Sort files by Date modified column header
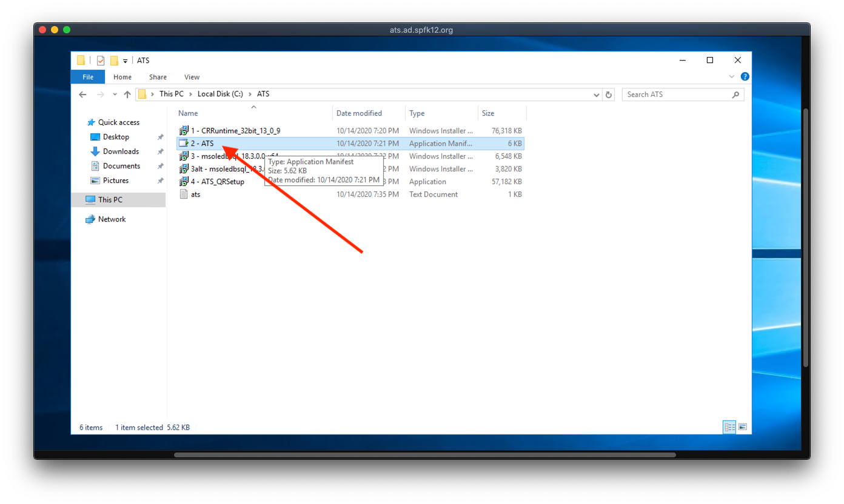 pyautogui.click(x=359, y=113)
